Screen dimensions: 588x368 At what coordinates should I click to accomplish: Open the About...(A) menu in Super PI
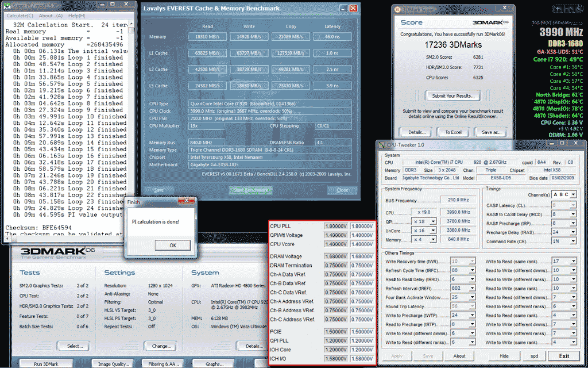click(51, 16)
